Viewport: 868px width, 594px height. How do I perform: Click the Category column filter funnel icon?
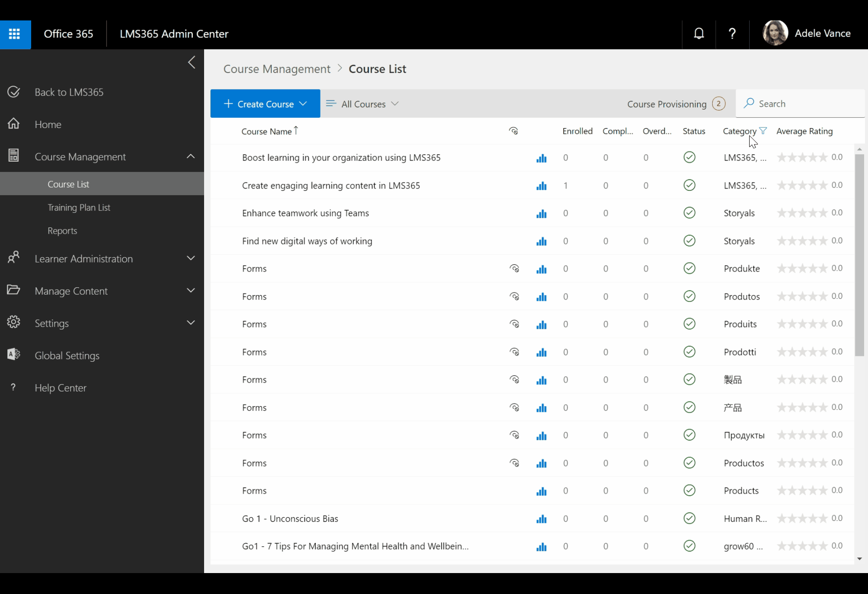click(763, 130)
